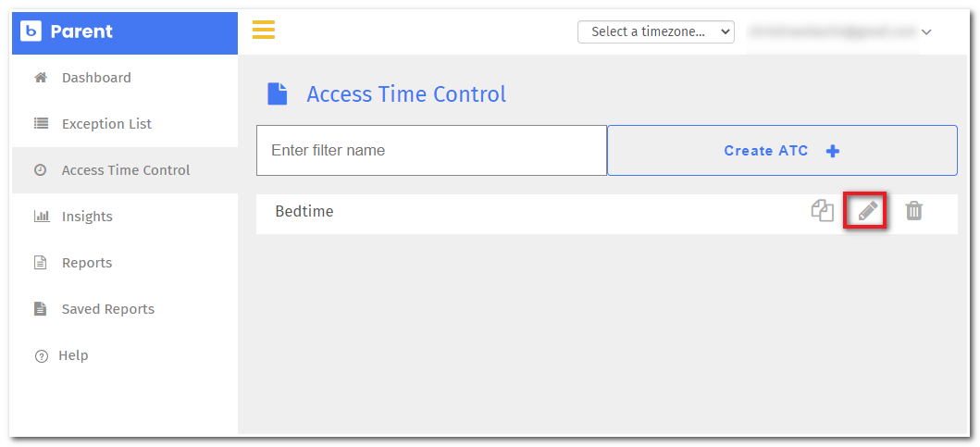Click the Dashboard home icon

tap(41, 78)
